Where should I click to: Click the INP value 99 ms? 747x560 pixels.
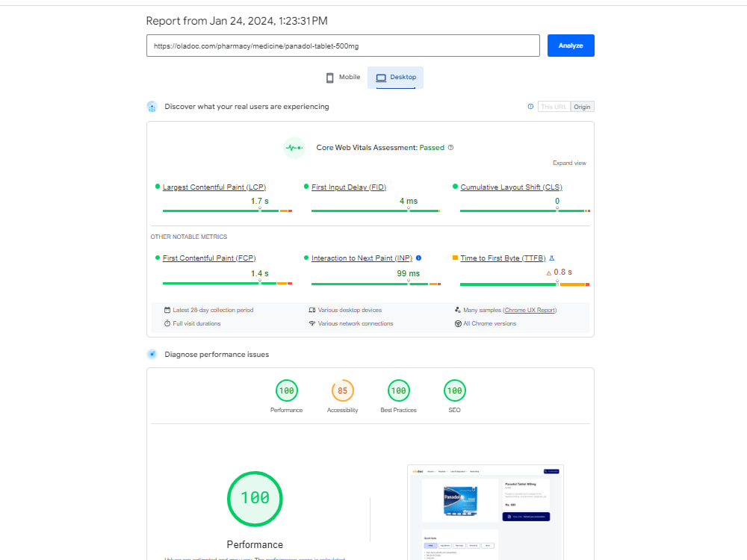pos(409,273)
